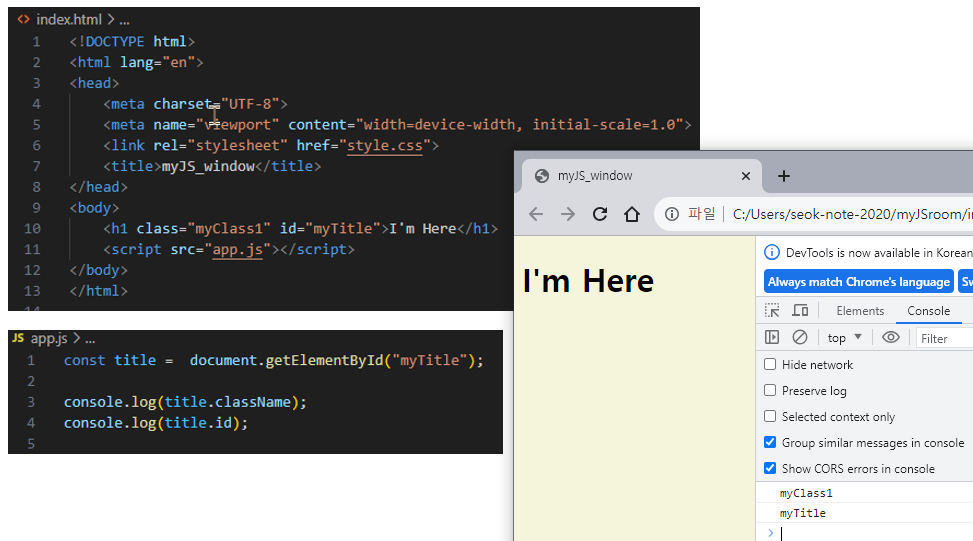Open a new browser tab

[x=784, y=176]
